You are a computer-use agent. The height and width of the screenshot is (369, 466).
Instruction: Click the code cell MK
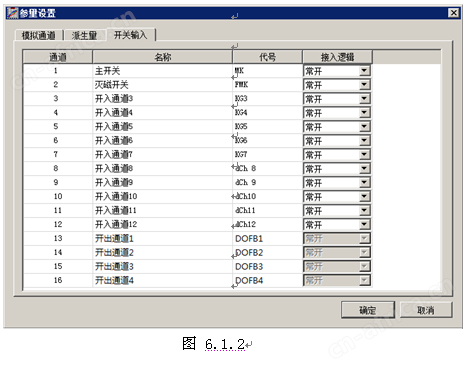point(268,71)
